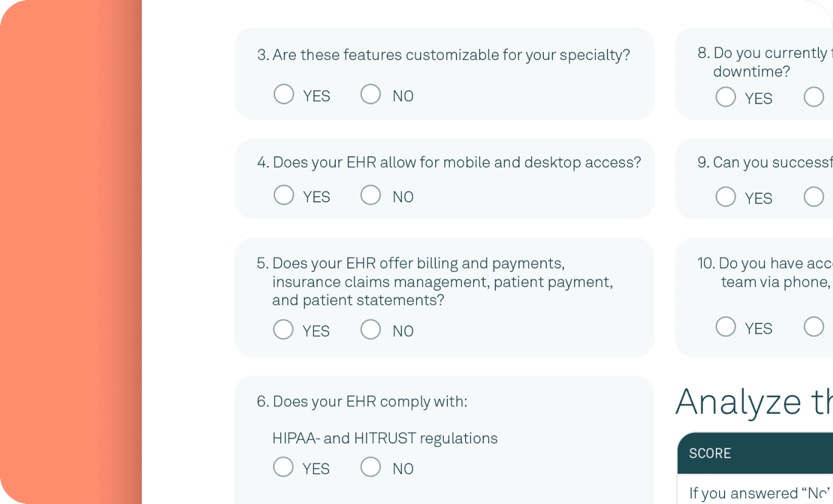833x504 pixels.
Task: Mark YES for billing and payments question
Action: pyautogui.click(x=283, y=330)
